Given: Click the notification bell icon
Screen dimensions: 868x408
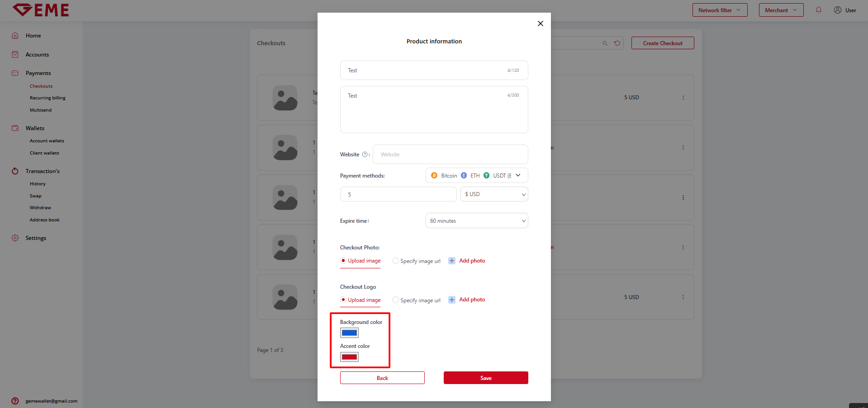Looking at the screenshot, I should point(818,10).
